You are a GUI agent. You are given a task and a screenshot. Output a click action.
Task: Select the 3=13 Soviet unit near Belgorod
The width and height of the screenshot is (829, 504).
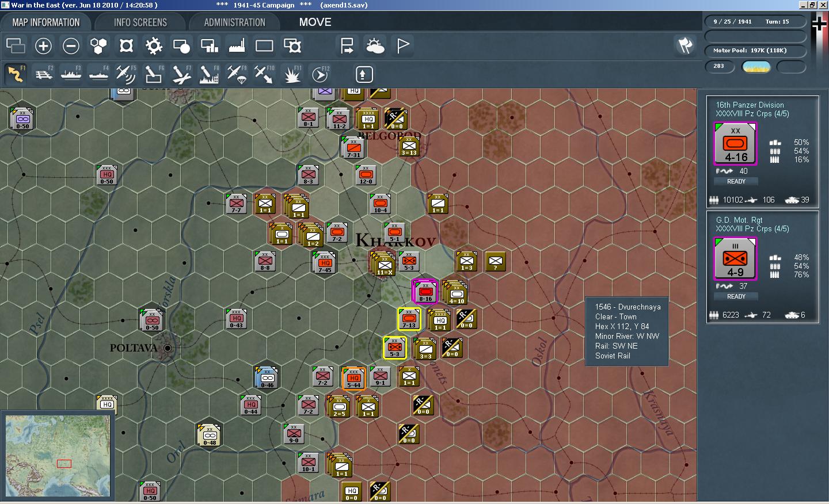[x=409, y=147]
